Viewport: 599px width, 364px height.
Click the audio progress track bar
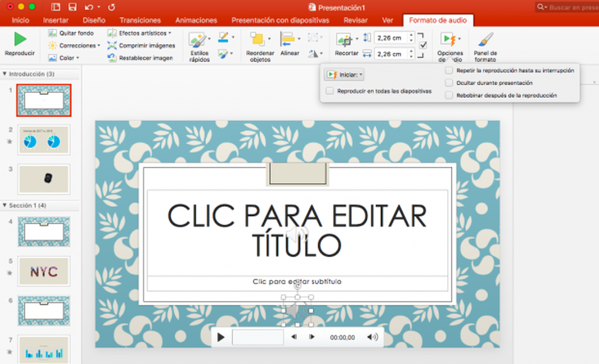pos(258,337)
